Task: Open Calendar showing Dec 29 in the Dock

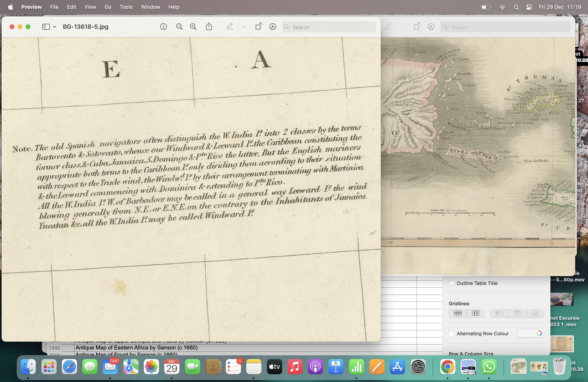Action: pos(172,367)
